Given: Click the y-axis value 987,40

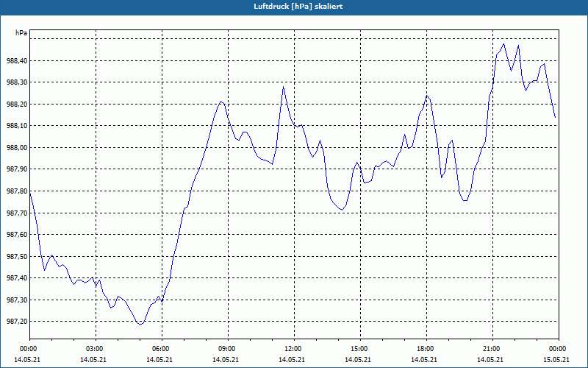Looking at the screenshot, I should point(17,278).
